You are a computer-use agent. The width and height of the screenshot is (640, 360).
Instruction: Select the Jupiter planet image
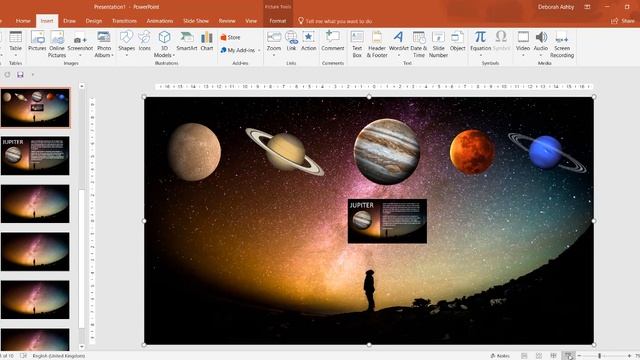click(387, 151)
